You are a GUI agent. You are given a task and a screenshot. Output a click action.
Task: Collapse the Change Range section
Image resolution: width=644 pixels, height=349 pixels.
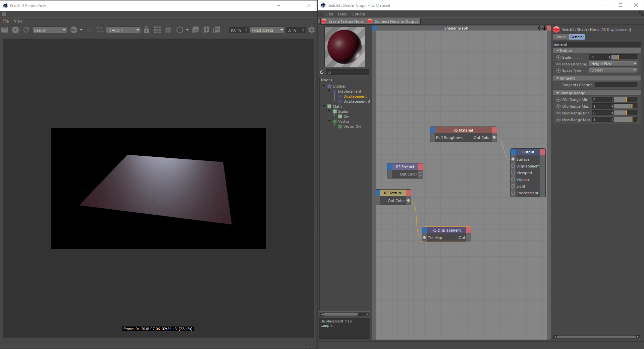click(x=557, y=93)
